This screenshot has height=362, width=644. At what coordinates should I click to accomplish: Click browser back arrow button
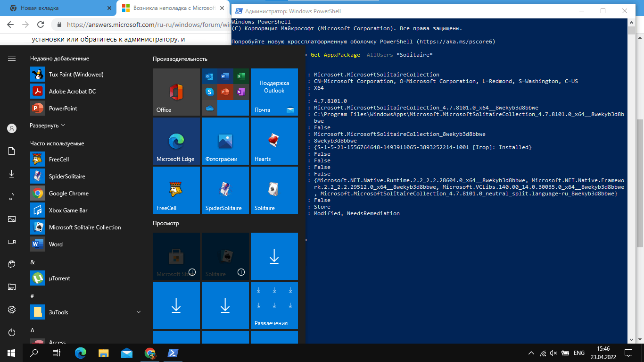coord(10,25)
